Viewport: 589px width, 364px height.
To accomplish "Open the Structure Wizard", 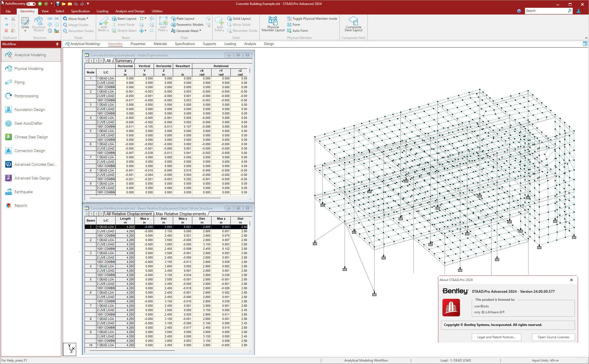I will click(x=39, y=24).
